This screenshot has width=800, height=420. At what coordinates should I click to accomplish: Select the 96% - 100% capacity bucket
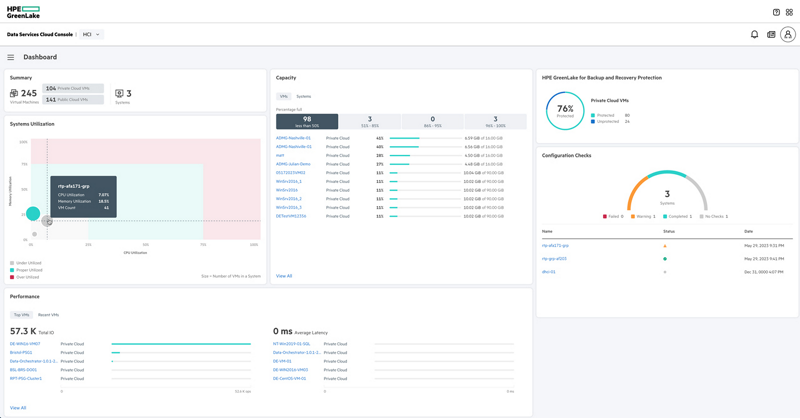(495, 121)
